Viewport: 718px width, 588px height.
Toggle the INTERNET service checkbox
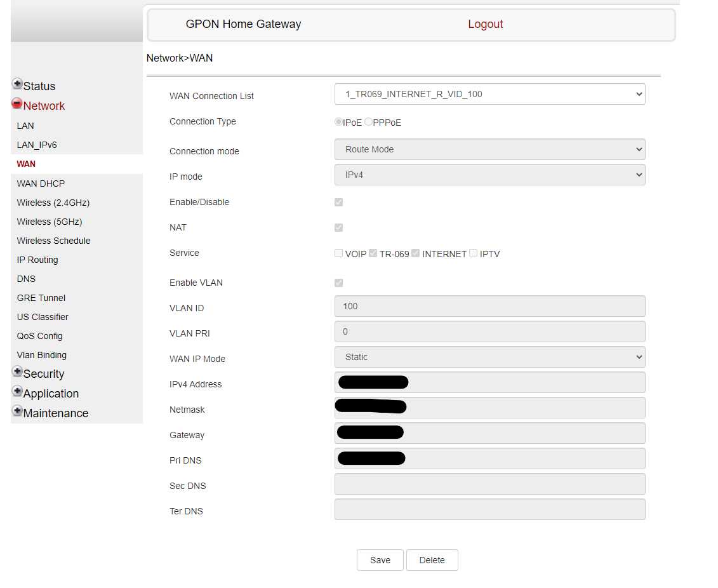coord(416,253)
